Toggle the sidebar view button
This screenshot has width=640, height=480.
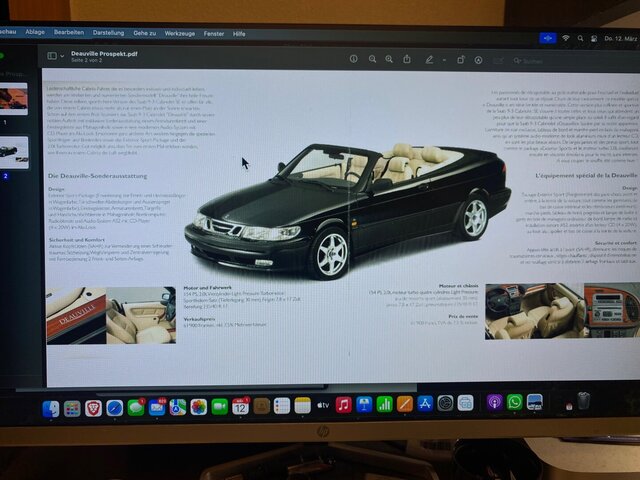coord(52,56)
